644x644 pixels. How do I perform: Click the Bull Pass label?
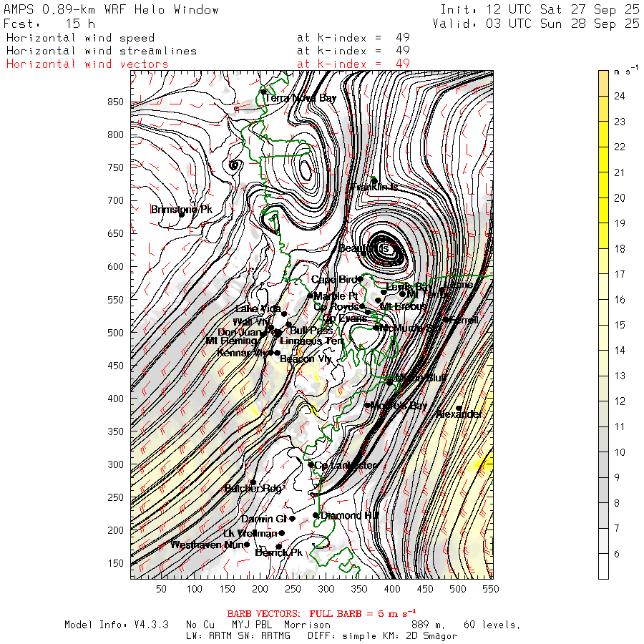coord(311,331)
